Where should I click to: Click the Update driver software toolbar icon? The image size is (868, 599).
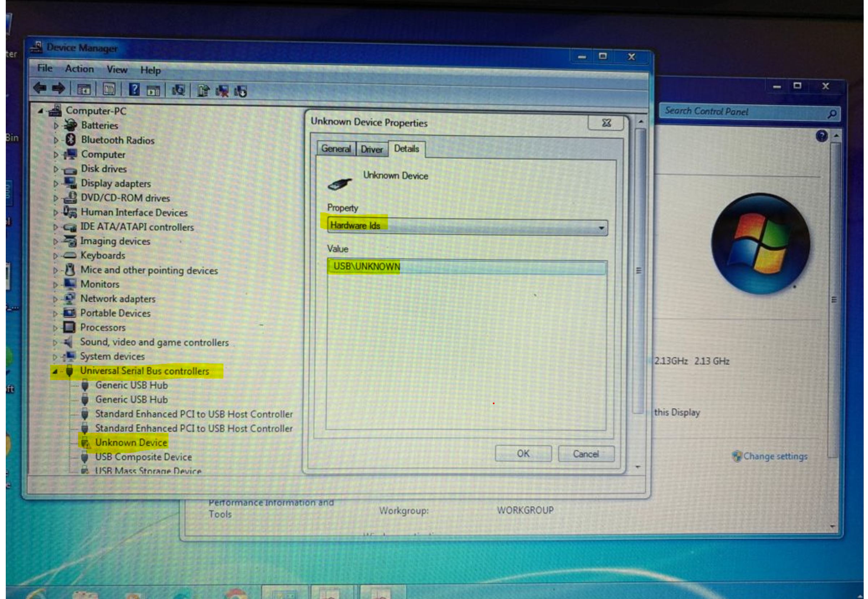coord(203,89)
